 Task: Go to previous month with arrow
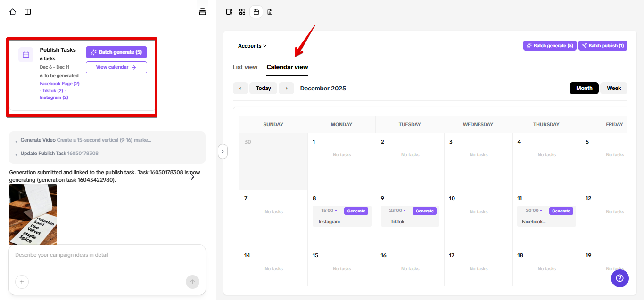tap(240, 88)
